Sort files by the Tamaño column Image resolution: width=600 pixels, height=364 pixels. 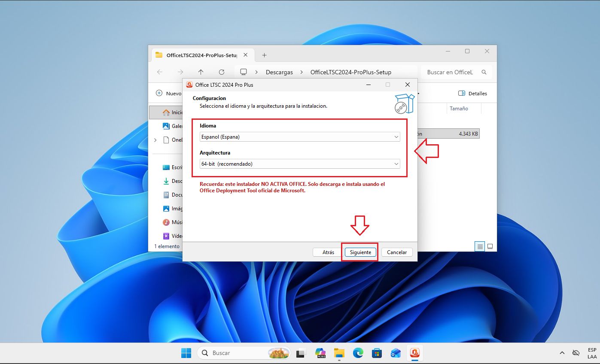459,109
